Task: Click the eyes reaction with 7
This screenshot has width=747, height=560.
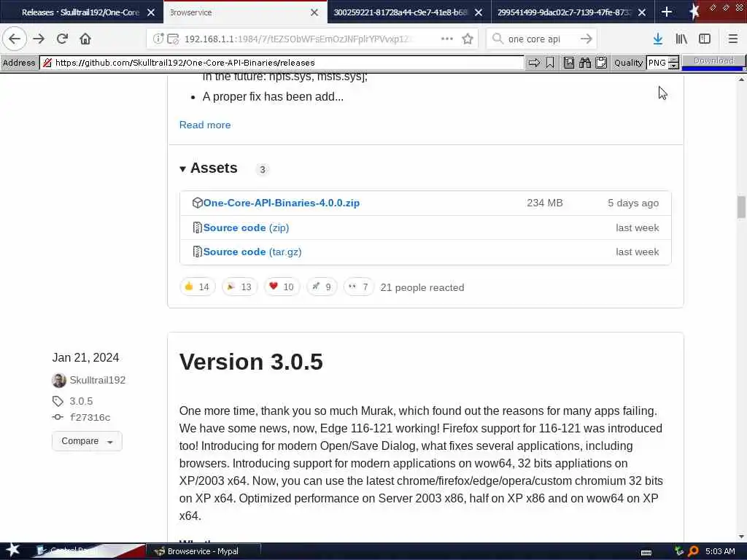Action: pyautogui.click(x=358, y=287)
